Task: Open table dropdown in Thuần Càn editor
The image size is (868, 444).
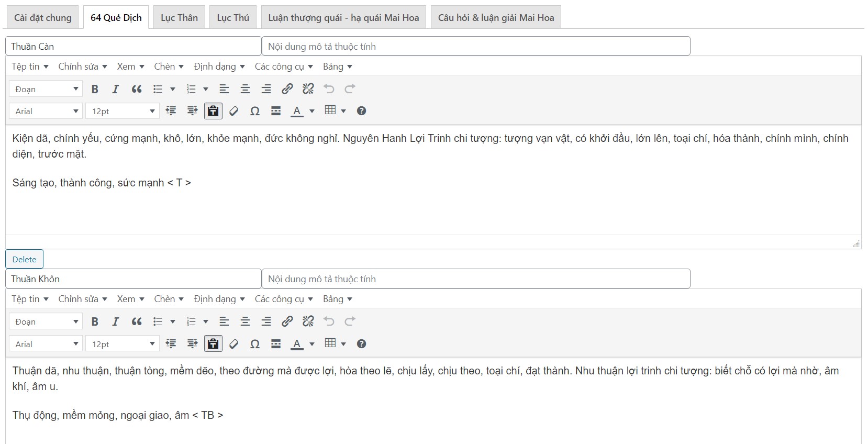Action: tap(336, 111)
